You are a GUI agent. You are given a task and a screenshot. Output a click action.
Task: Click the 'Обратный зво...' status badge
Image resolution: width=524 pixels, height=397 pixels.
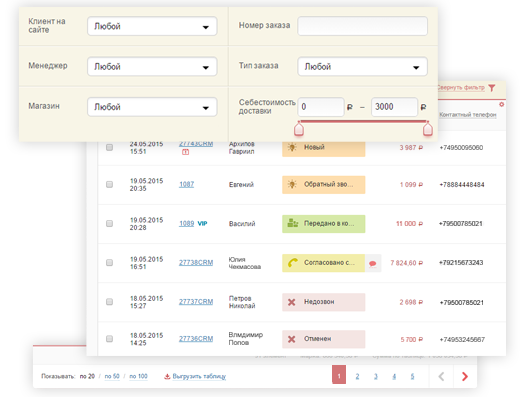323,185
